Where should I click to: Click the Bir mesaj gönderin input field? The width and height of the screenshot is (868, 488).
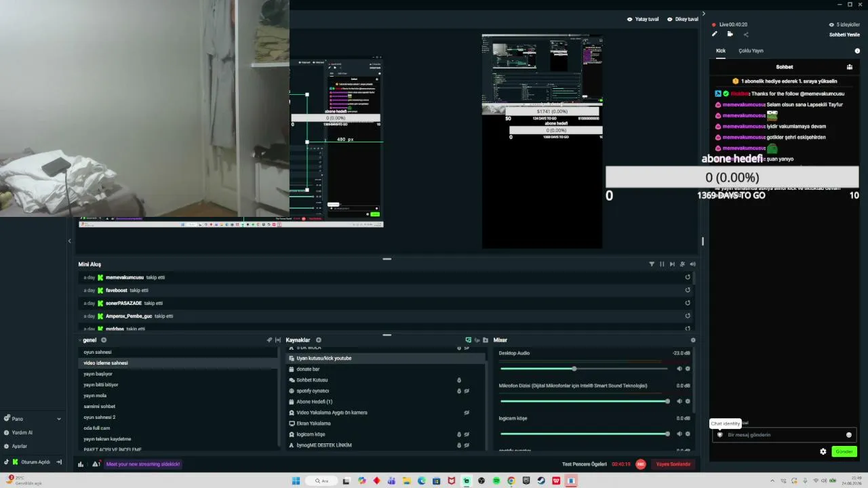[784, 435]
